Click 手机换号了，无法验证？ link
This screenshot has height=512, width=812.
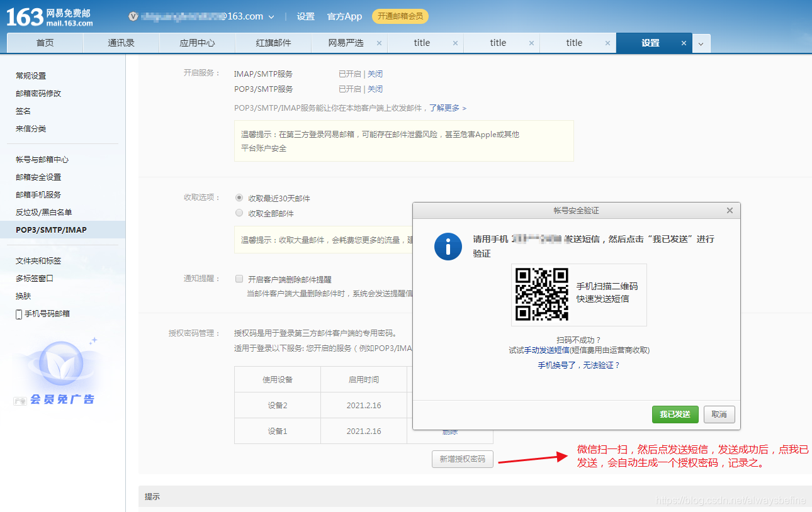(x=578, y=365)
